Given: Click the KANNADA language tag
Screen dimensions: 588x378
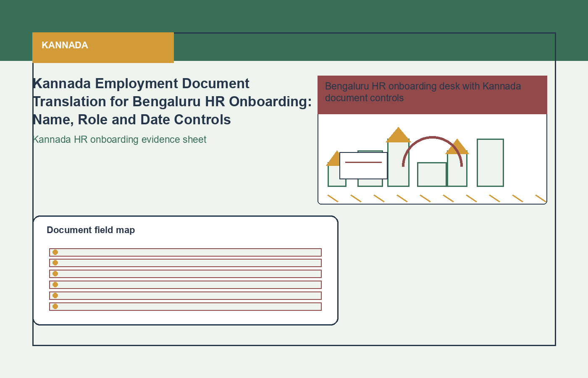Looking at the screenshot, I should (x=103, y=47).
